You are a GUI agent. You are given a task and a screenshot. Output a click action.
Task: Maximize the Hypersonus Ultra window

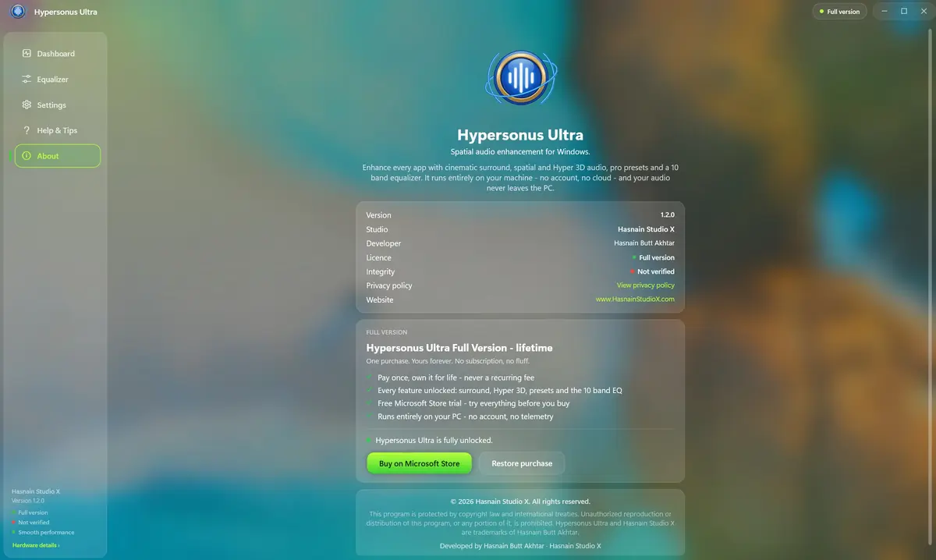[904, 11]
